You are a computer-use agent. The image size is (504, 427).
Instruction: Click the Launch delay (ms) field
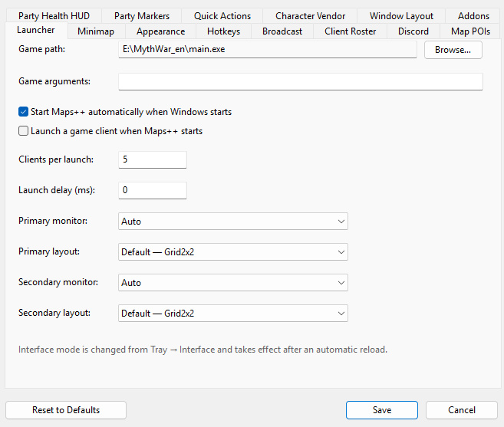coord(153,190)
